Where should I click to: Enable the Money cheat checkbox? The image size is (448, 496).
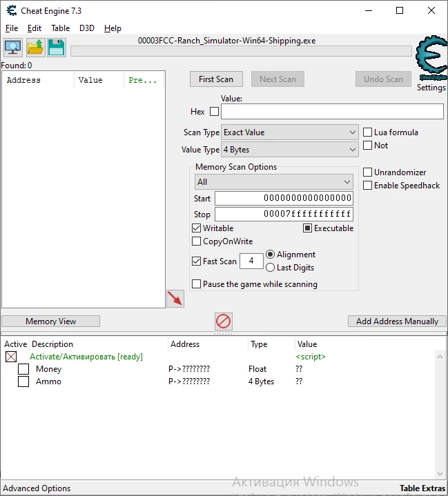pos(23,369)
